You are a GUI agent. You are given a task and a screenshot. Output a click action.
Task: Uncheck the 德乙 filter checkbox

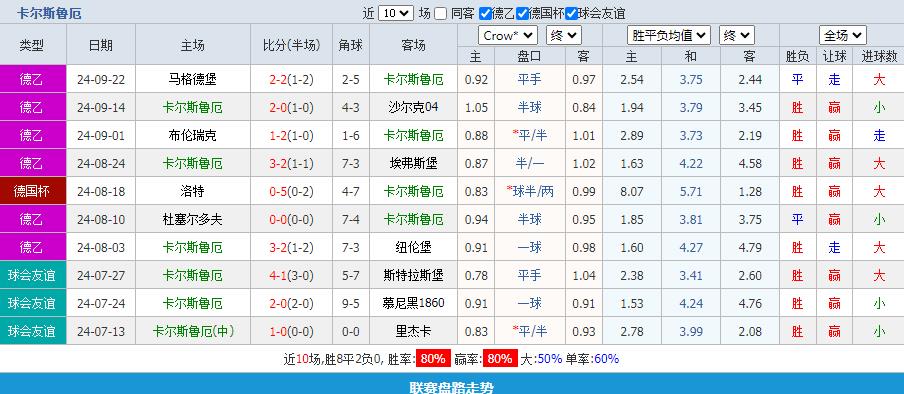click(485, 13)
